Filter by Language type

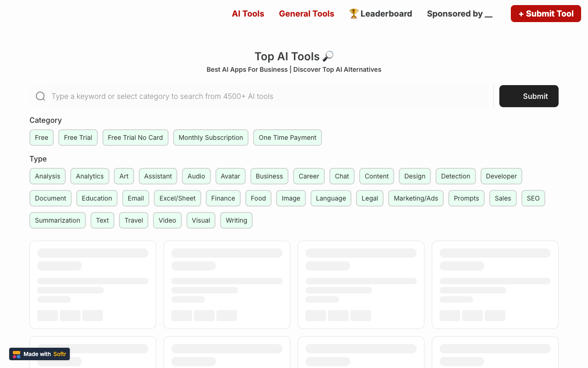click(331, 198)
